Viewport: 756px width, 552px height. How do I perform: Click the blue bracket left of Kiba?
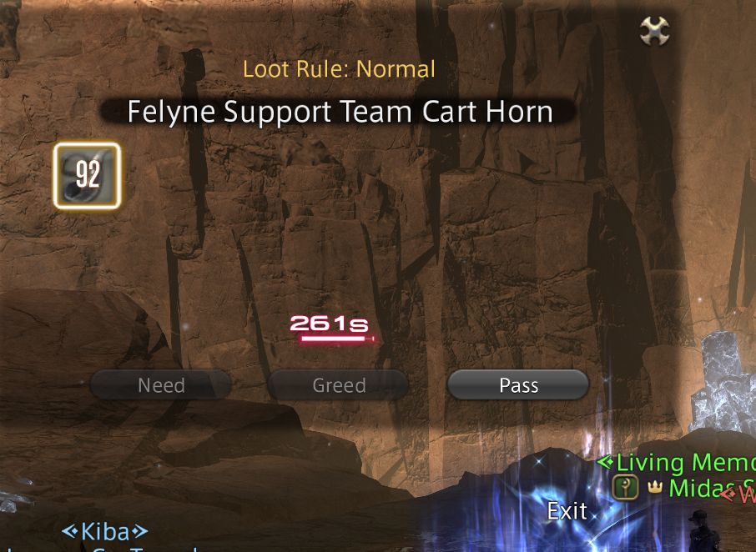[70, 532]
